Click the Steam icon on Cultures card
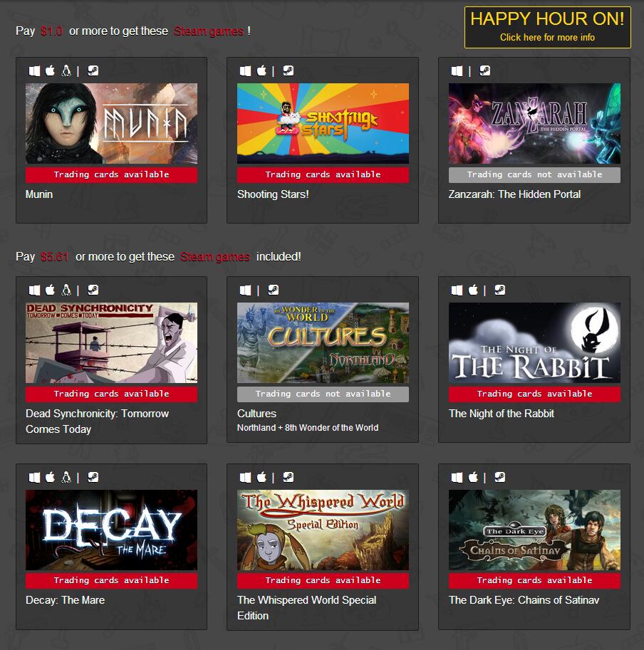Viewport: 644px width, 650px height. point(274,290)
